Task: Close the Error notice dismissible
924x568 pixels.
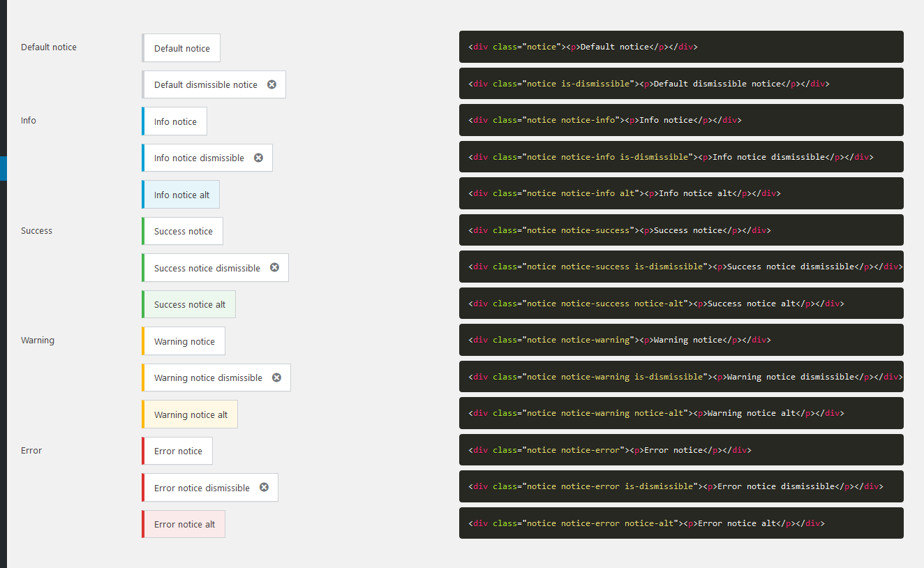Action: coord(264,487)
